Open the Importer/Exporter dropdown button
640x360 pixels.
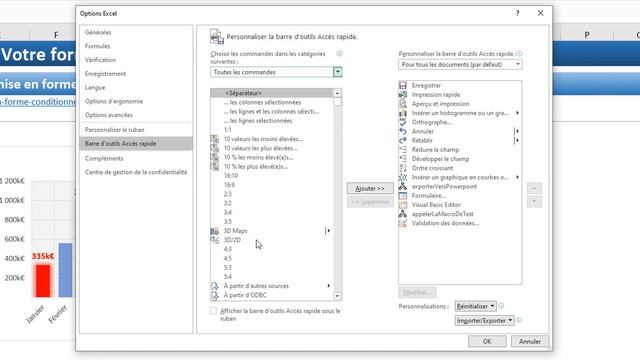coord(484,320)
